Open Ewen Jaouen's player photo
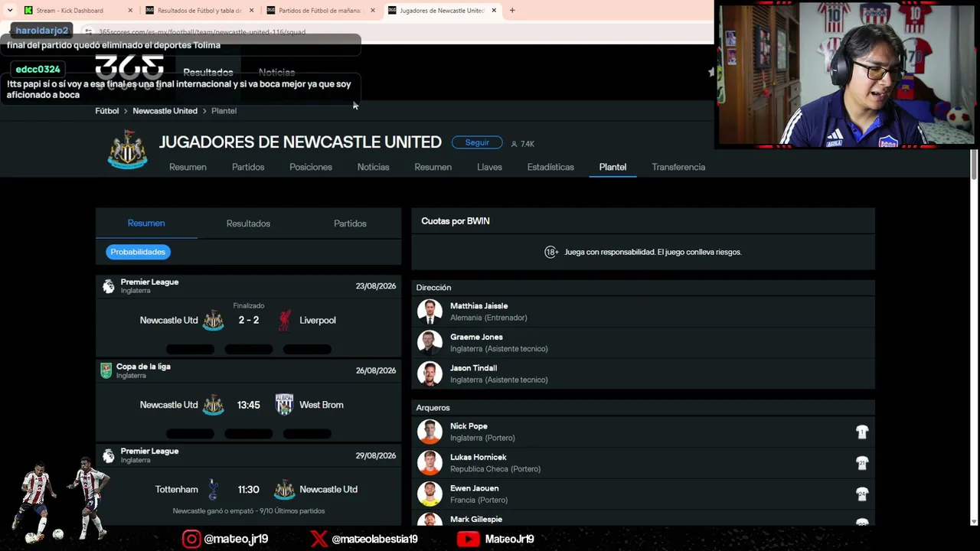Viewport: 980px width, 551px height. click(x=430, y=494)
